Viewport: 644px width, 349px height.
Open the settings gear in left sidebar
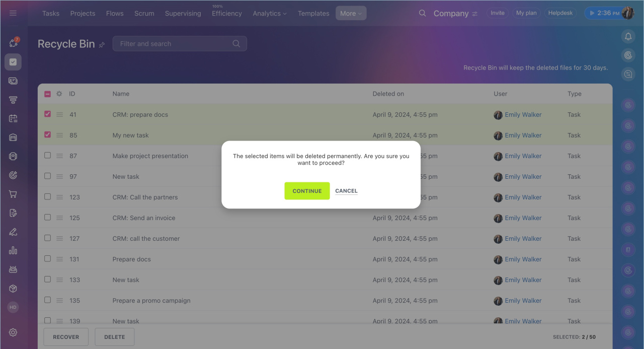tap(13, 332)
